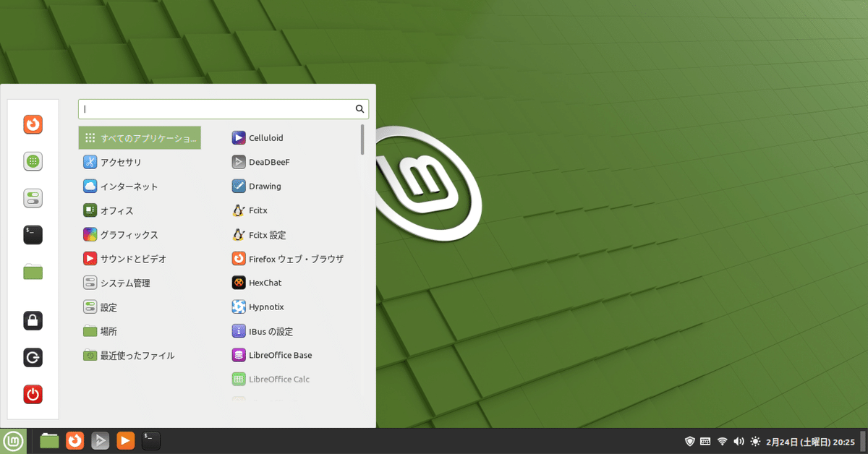
Task: Shut down using the red power icon
Action: (x=33, y=394)
